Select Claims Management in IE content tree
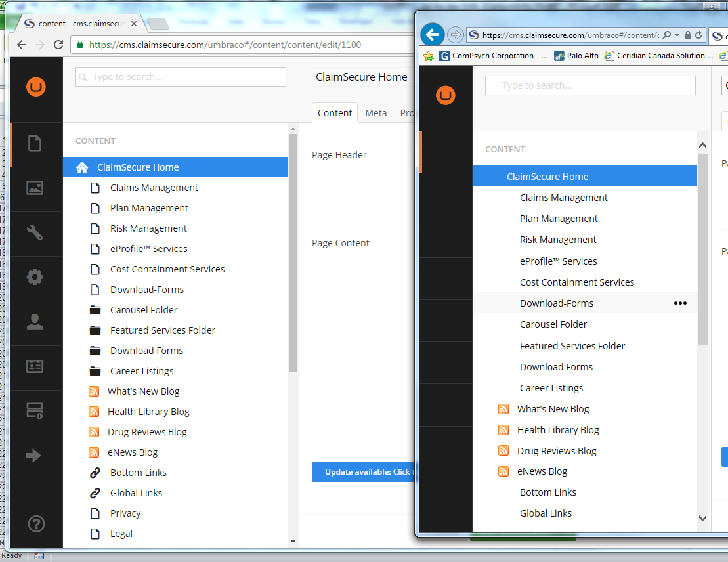 [564, 198]
